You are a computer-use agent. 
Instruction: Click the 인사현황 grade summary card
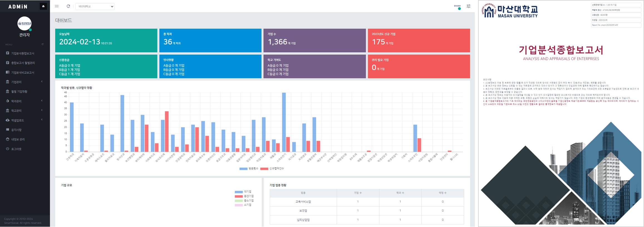point(210,66)
